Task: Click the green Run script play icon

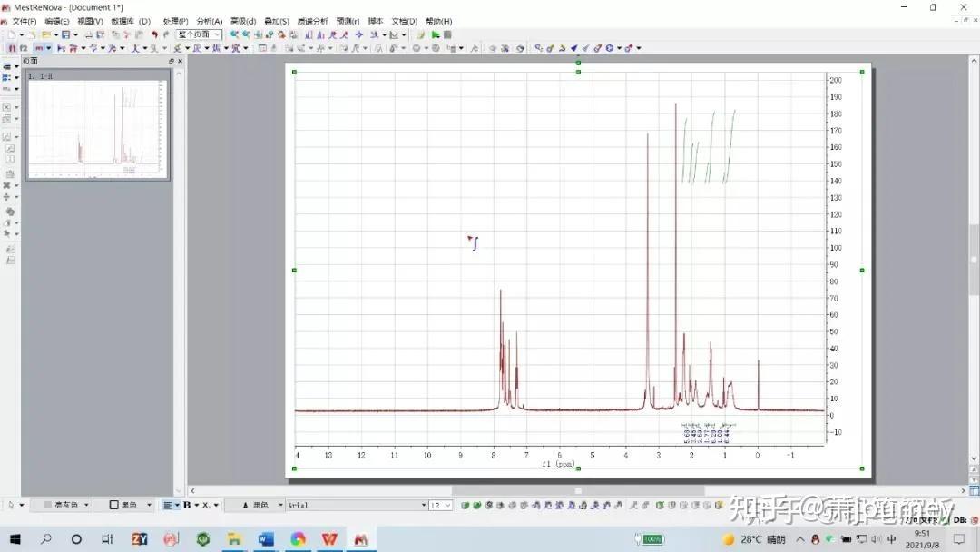Action: (x=436, y=35)
